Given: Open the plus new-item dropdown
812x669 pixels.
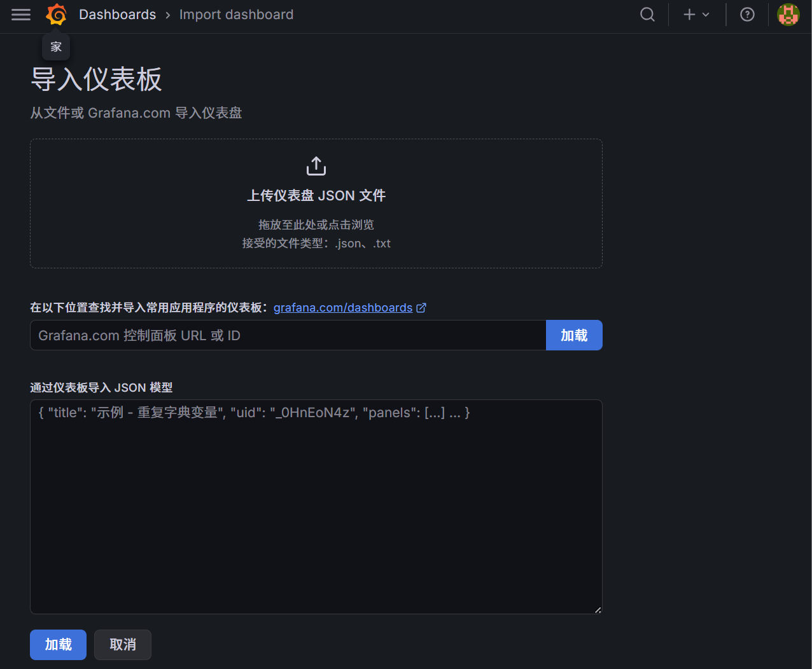Looking at the screenshot, I should (696, 15).
